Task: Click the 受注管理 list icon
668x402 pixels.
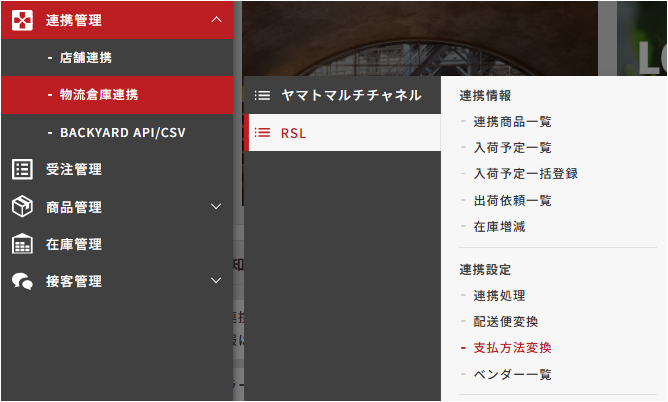Action: click(x=22, y=169)
